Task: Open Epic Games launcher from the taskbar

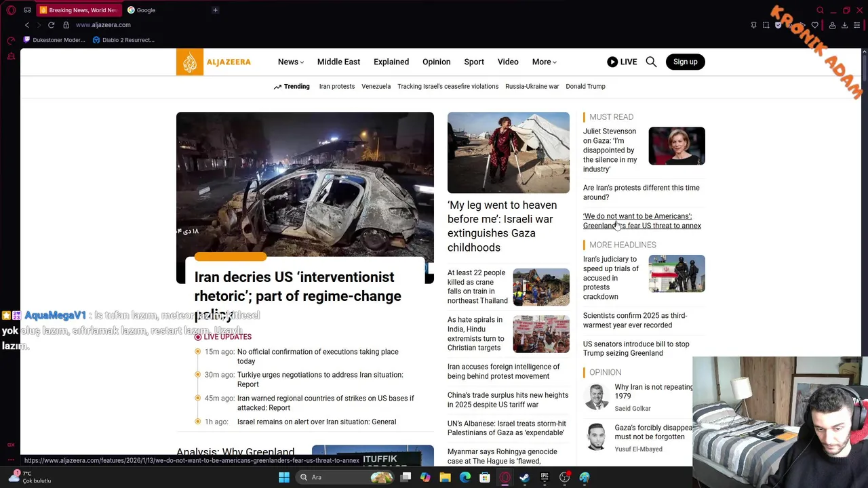Action: 545,477
